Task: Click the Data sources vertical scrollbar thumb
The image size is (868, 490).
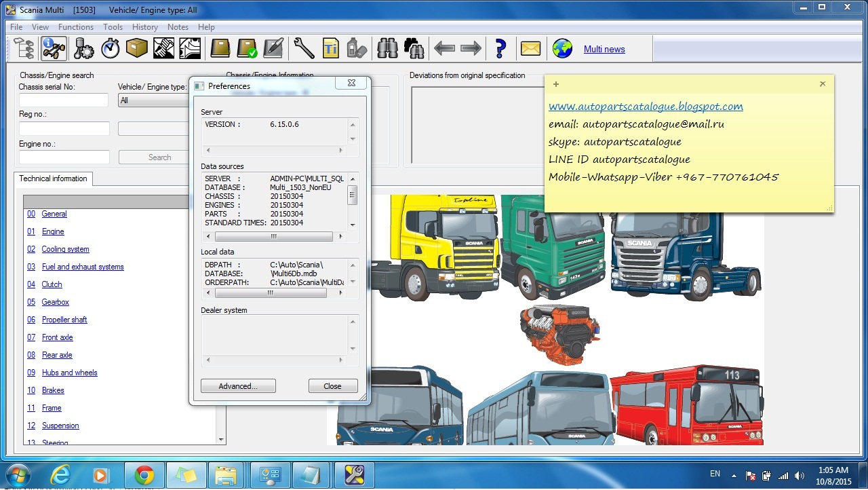Action: point(352,194)
